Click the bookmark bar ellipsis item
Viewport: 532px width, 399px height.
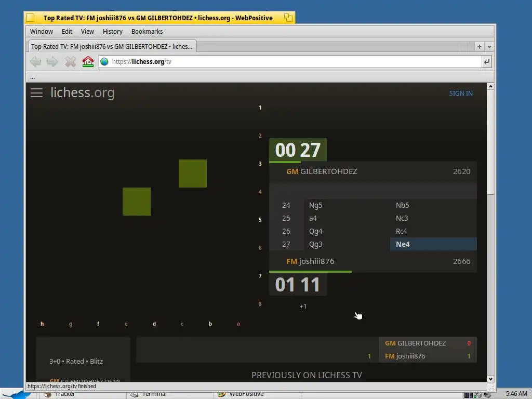[32, 77]
